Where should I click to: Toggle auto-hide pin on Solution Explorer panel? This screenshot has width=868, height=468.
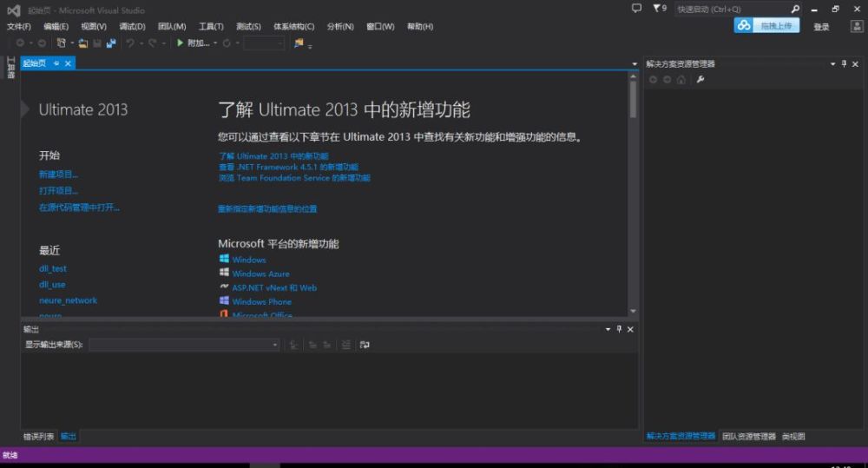[844, 64]
